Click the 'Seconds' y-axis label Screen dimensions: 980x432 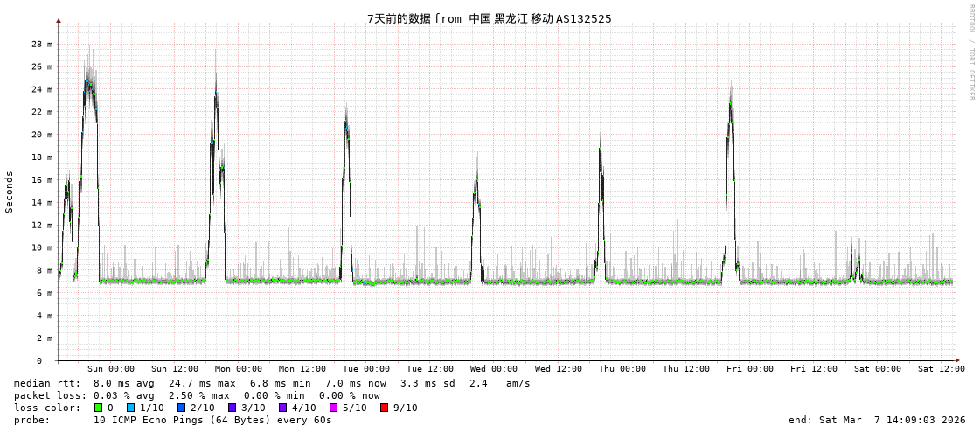click(10, 192)
